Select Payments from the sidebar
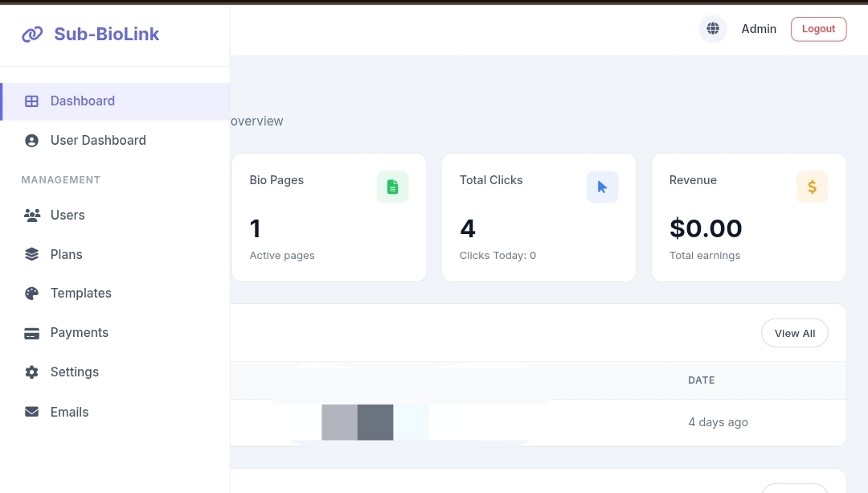868x493 pixels. [115, 333]
